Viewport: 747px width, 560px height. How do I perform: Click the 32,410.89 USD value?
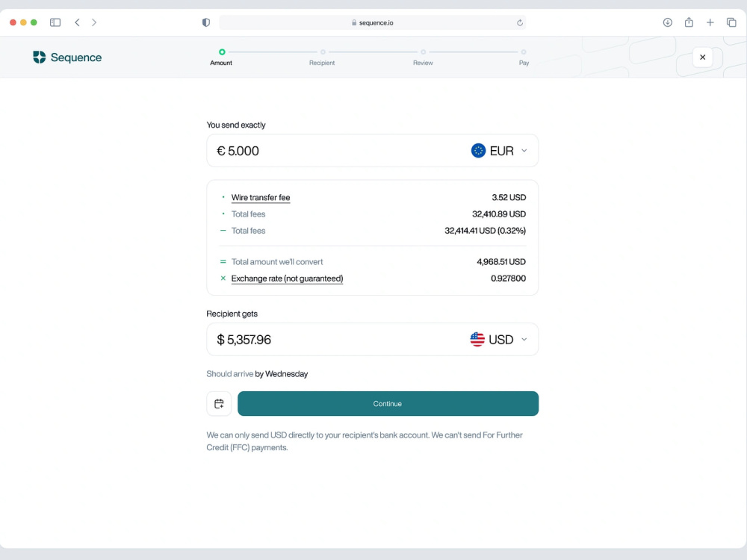499,214
